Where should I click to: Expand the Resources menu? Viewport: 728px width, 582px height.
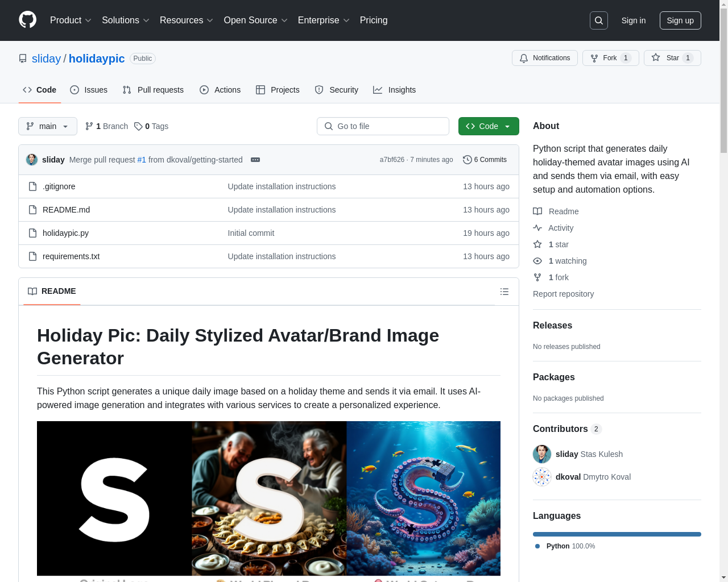[187, 20]
